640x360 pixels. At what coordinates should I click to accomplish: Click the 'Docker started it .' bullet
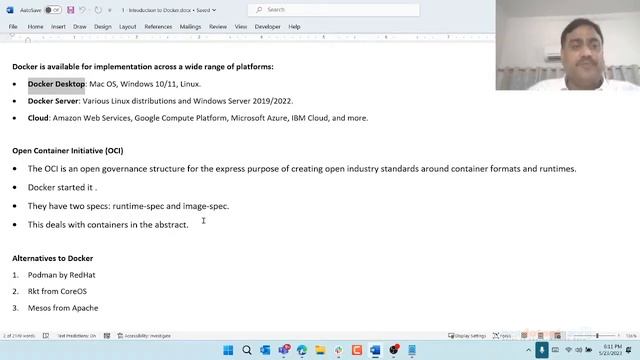(x=62, y=187)
